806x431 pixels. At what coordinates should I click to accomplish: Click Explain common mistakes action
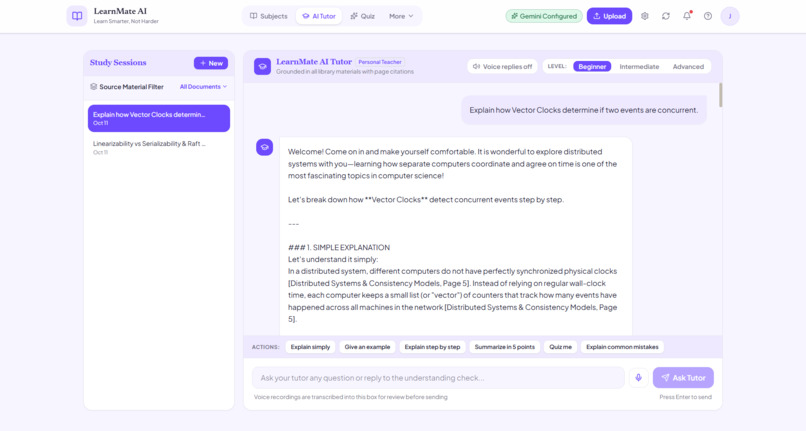click(x=622, y=347)
